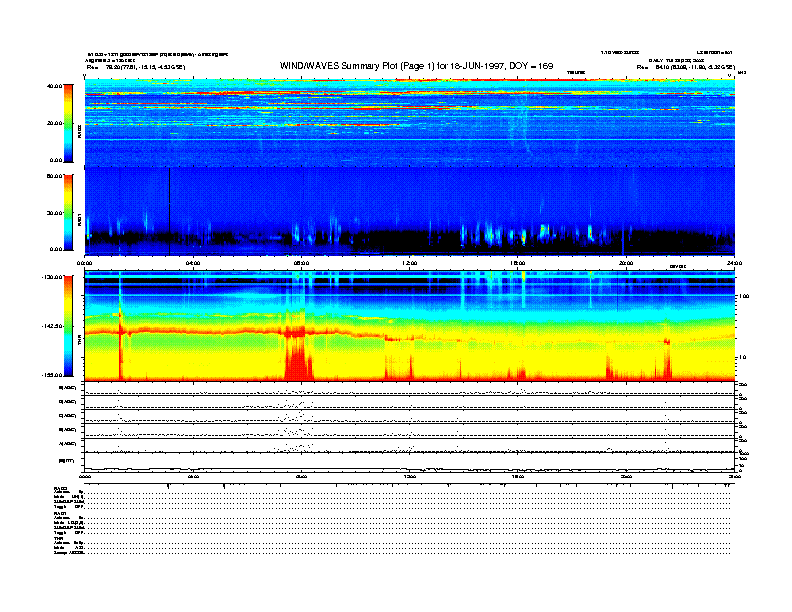Click 20:00 time label below RAD1 panel
This screenshot has height=612, width=792.
pos(626,263)
